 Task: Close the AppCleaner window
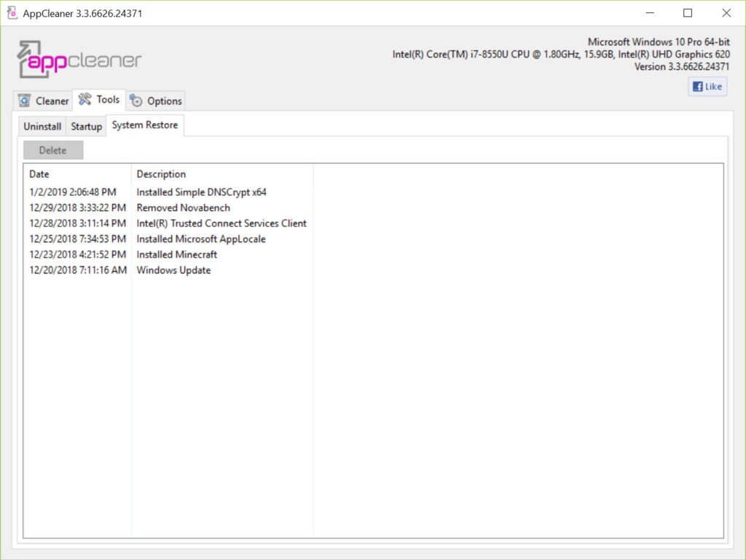pos(726,13)
